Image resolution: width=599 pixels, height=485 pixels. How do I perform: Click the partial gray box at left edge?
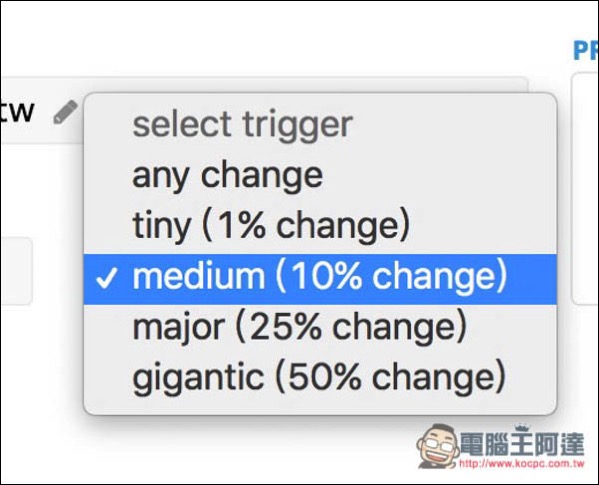(x=16, y=271)
